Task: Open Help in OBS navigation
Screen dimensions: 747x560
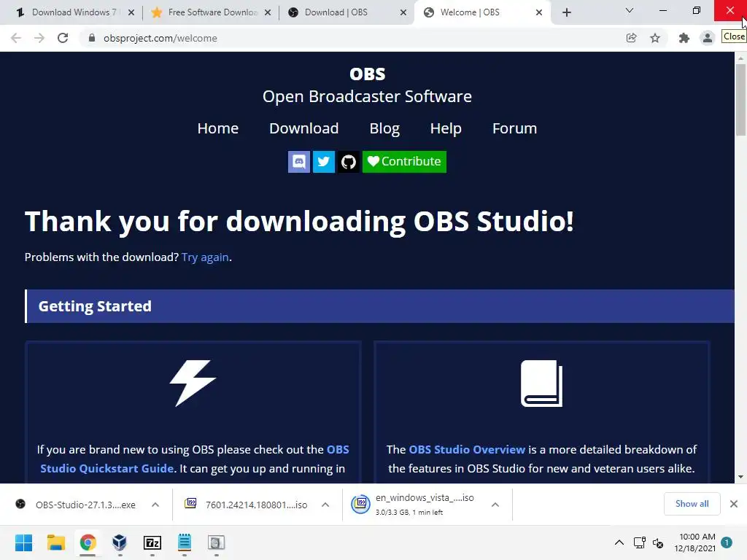Action: click(446, 128)
